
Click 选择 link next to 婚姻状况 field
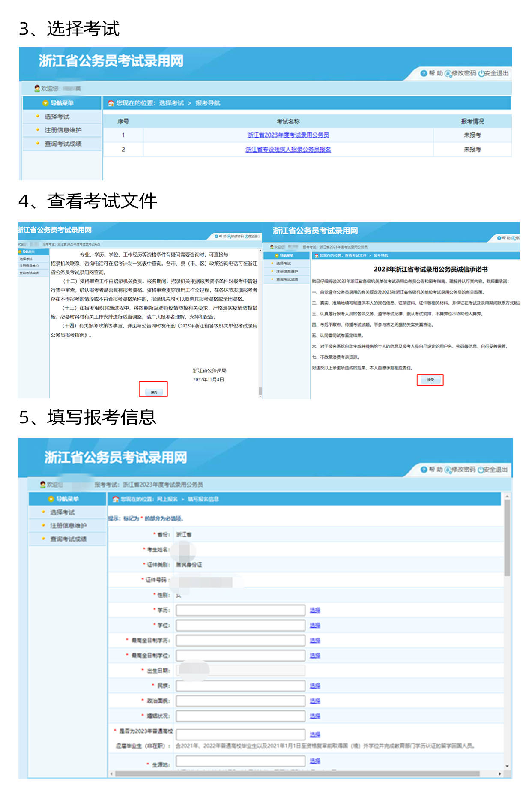[x=315, y=716]
